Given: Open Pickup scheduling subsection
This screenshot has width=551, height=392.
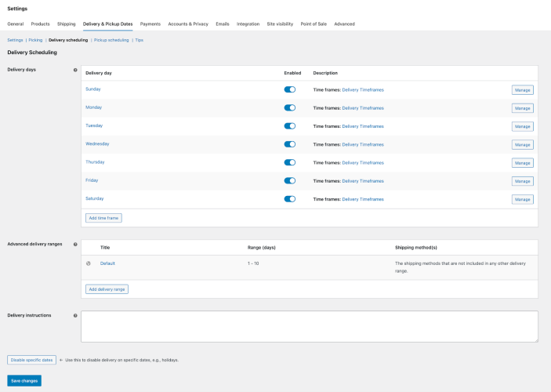Looking at the screenshot, I should [111, 39].
